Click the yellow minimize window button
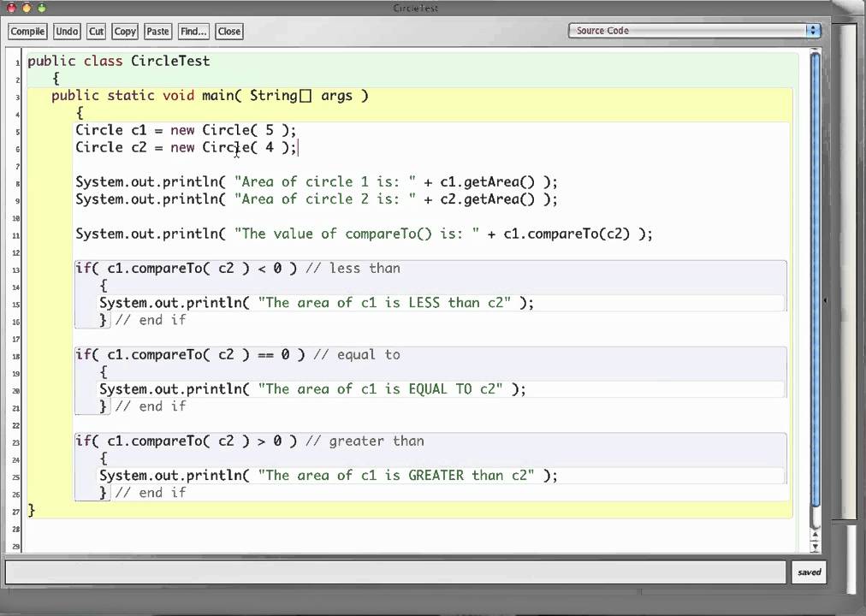Viewport: 866px width, 616px height. point(26,8)
